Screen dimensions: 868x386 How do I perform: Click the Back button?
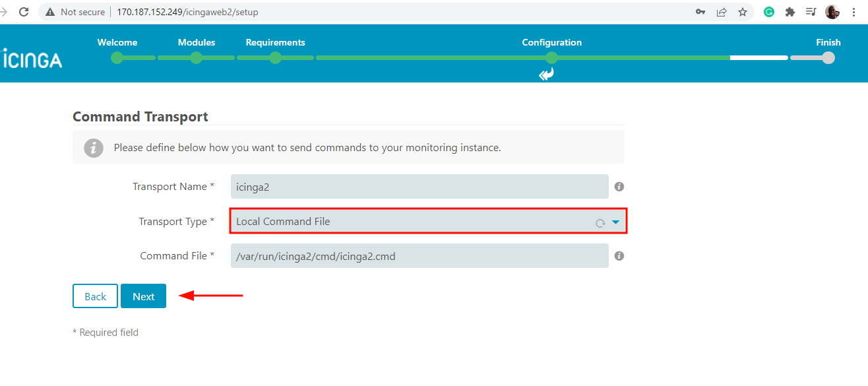(95, 296)
